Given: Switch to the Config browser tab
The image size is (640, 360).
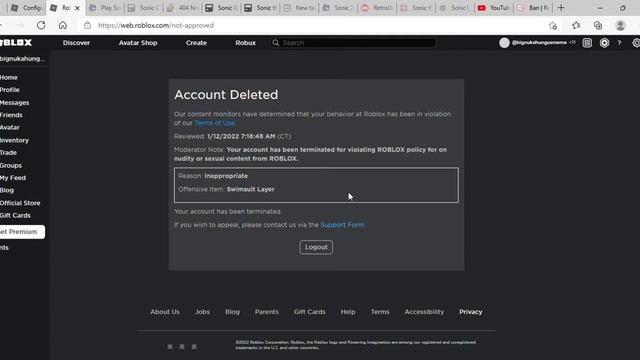Looking at the screenshot, I should pos(27,8).
